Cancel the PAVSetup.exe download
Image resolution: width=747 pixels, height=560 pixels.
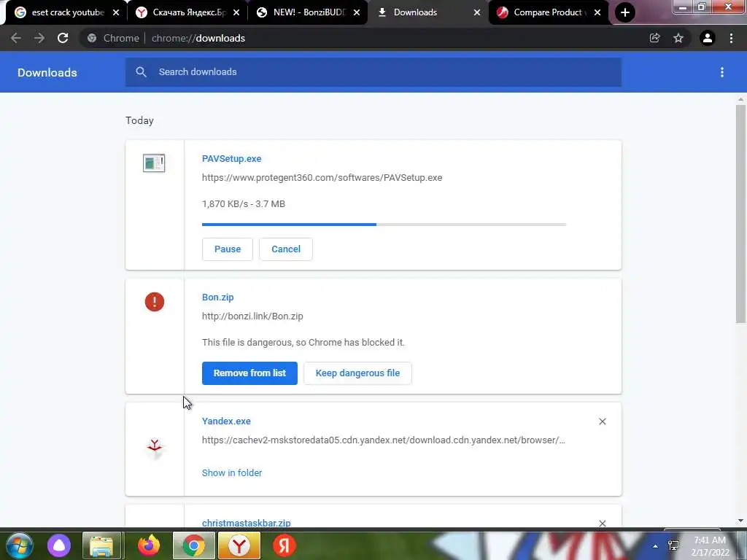point(286,249)
